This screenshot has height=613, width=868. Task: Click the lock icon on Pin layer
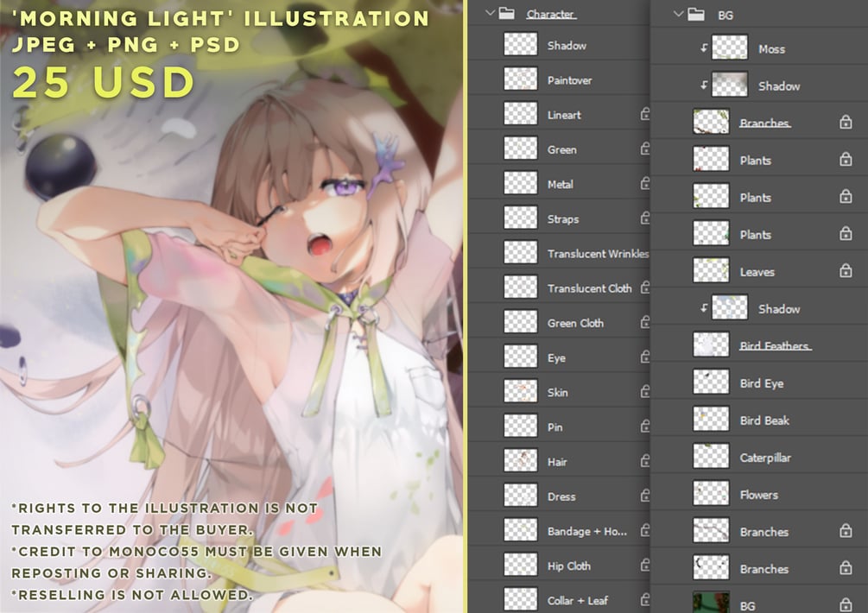click(x=645, y=427)
